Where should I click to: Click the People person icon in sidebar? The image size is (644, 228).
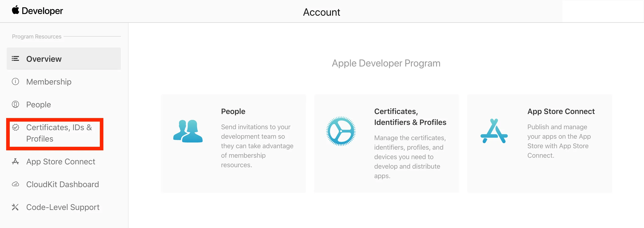[15, 104]
